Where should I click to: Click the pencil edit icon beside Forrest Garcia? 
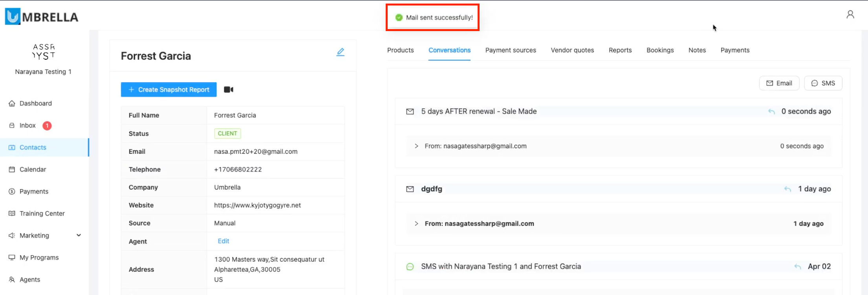pyautogui.click(x=340, y=52)
